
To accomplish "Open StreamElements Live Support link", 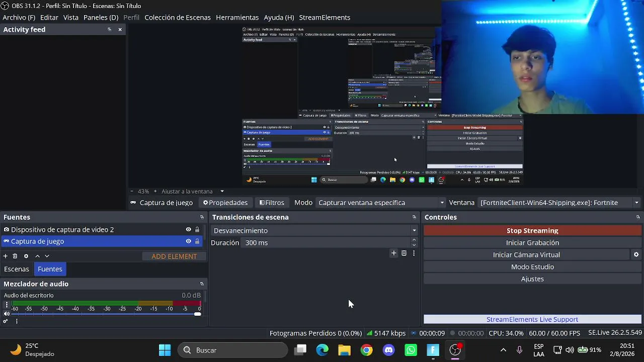I will pos(532,319).
